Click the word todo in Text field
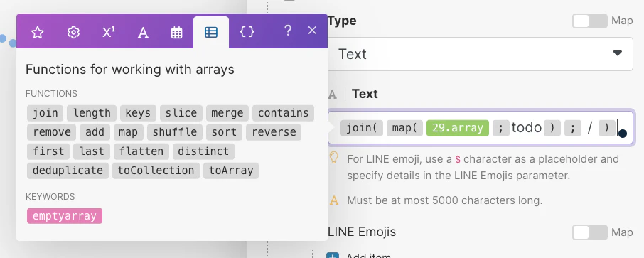Viewport: 644px width, 258px height. (x=526, y=128)
